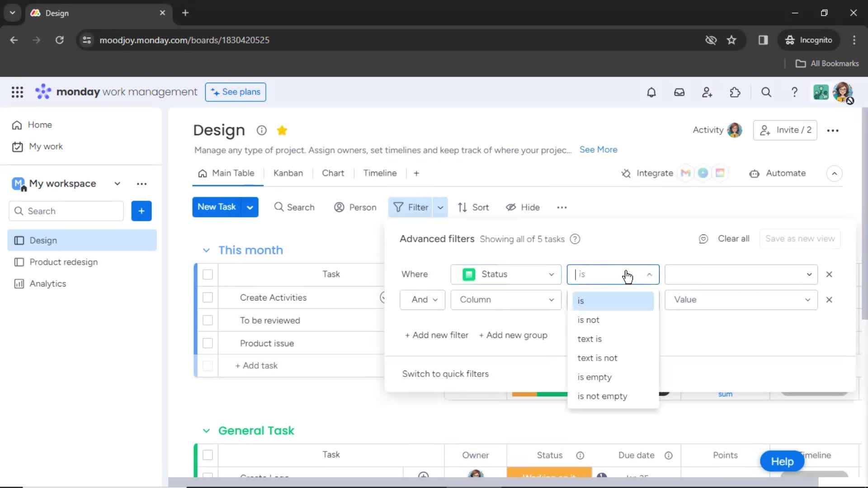Click Add new group
Viewport: 868px width, 488px height.
coord(513,335)
